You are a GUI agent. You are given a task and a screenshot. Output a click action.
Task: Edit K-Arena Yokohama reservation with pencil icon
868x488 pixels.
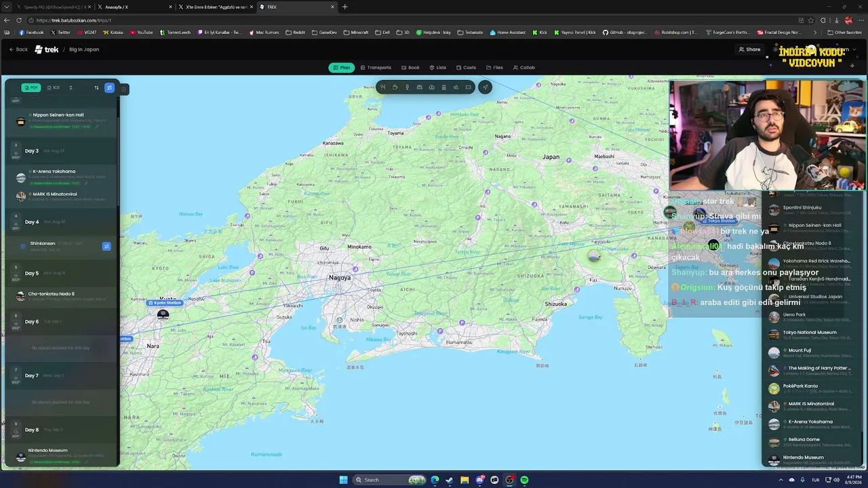tap(86, 183)
